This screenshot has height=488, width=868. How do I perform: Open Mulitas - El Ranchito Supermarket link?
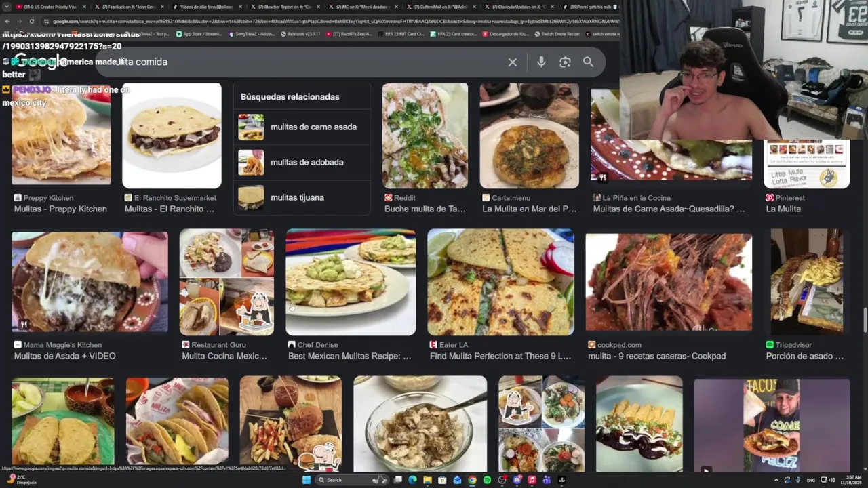170,209
